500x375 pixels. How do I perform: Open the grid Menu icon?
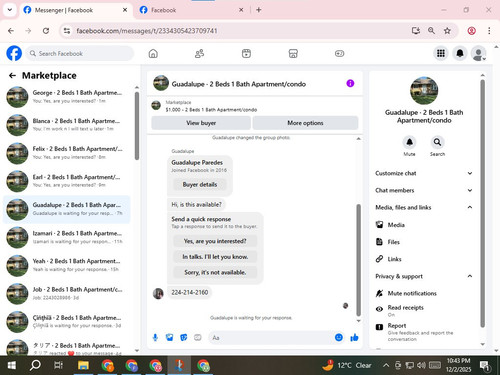click(x=441, y=53)
